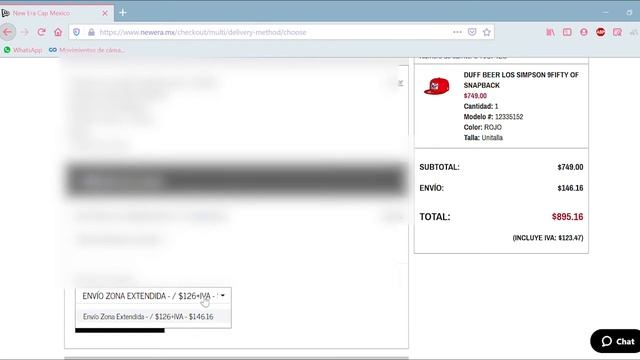The width and height of the screenshot is (640, 360).
Task: Click the blurred dark section header bar
Action: (236, 180)
